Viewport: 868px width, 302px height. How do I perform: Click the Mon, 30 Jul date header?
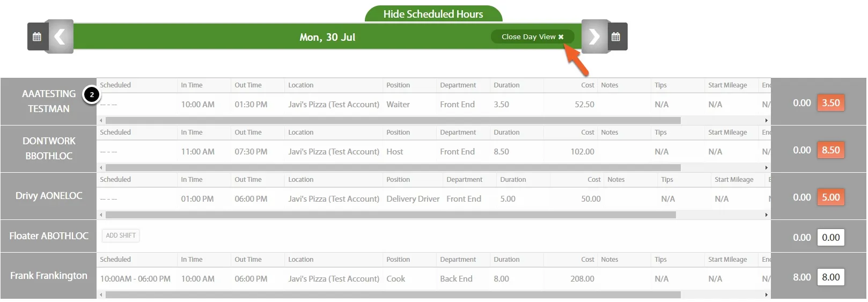point(327,37)
